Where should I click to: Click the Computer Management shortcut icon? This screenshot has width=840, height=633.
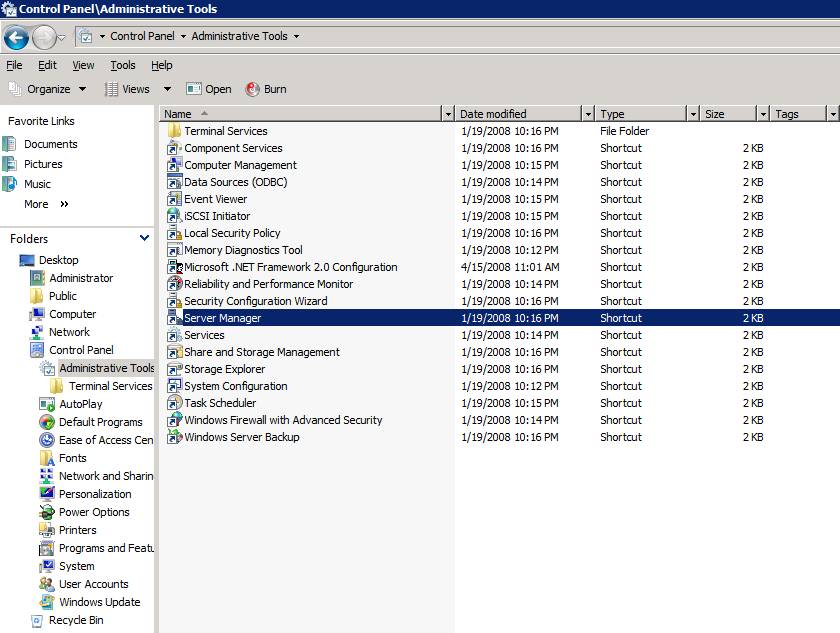pos(174,165)
